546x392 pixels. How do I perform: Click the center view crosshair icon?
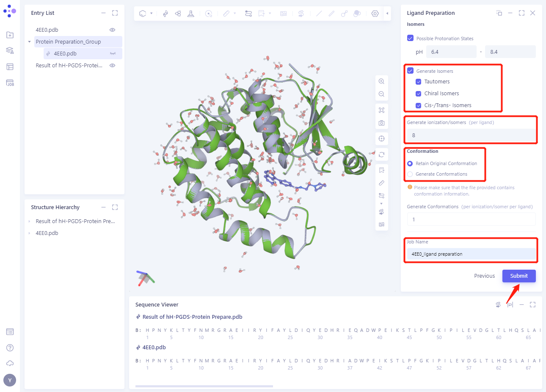click(x=381, y=138)
